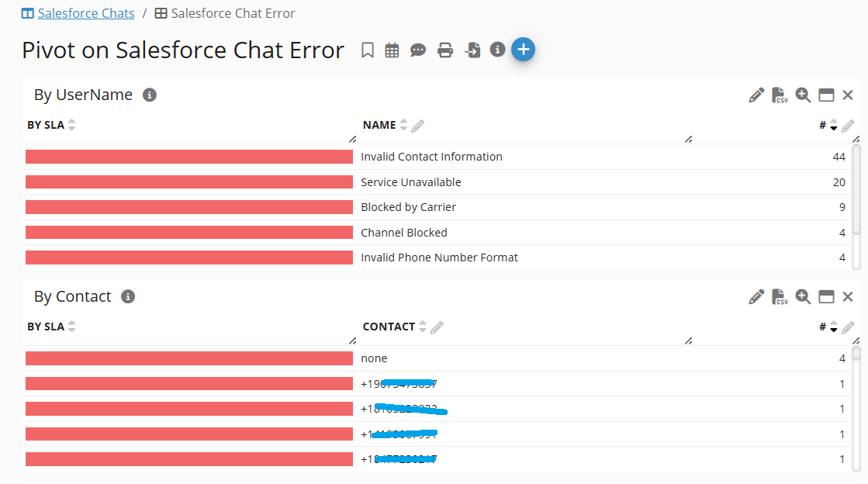Export By UserName panel as CSV
Viewport: 868px width, 484px height.
[x=780, y=95]
